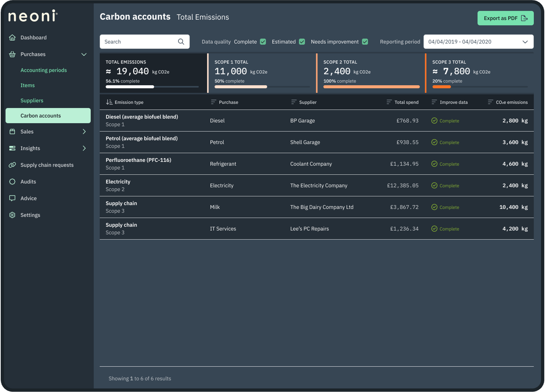Click the Scope 3 Total progress bar
The image size is (545, 392).
(x=480, y=87)
